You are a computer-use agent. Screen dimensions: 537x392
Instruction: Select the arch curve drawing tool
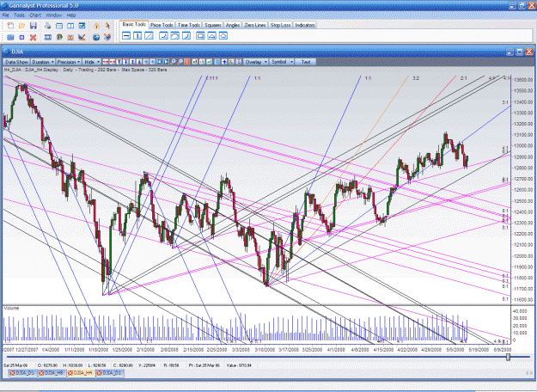(174, 35)
